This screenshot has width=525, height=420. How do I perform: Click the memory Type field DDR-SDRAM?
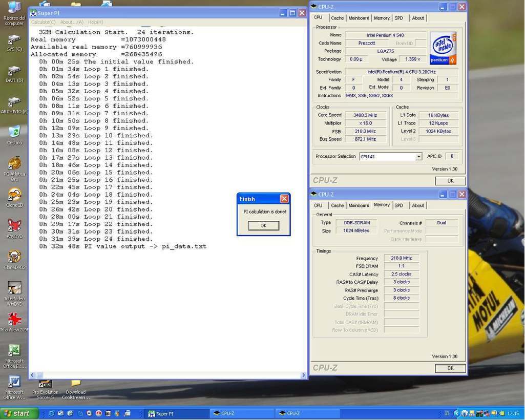tap(357, 223)
